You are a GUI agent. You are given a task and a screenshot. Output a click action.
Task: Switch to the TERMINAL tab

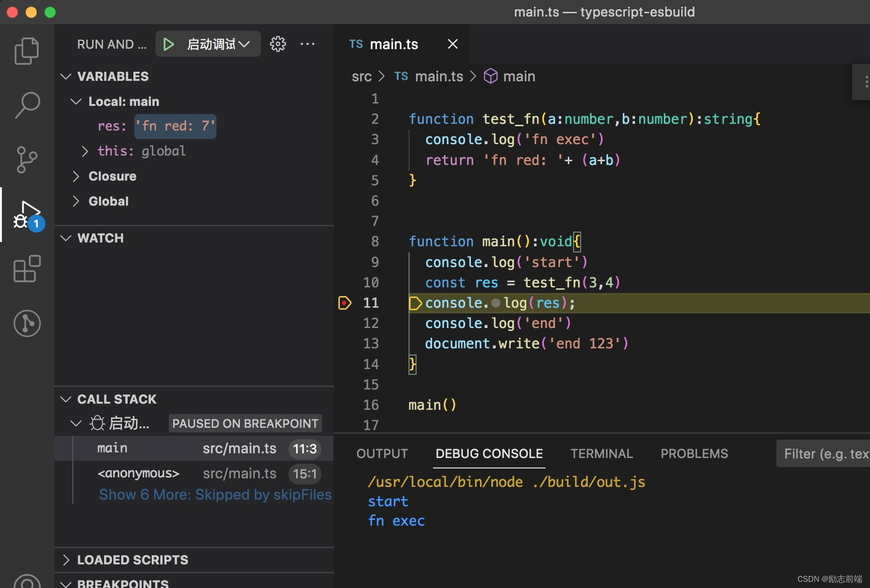601,454
